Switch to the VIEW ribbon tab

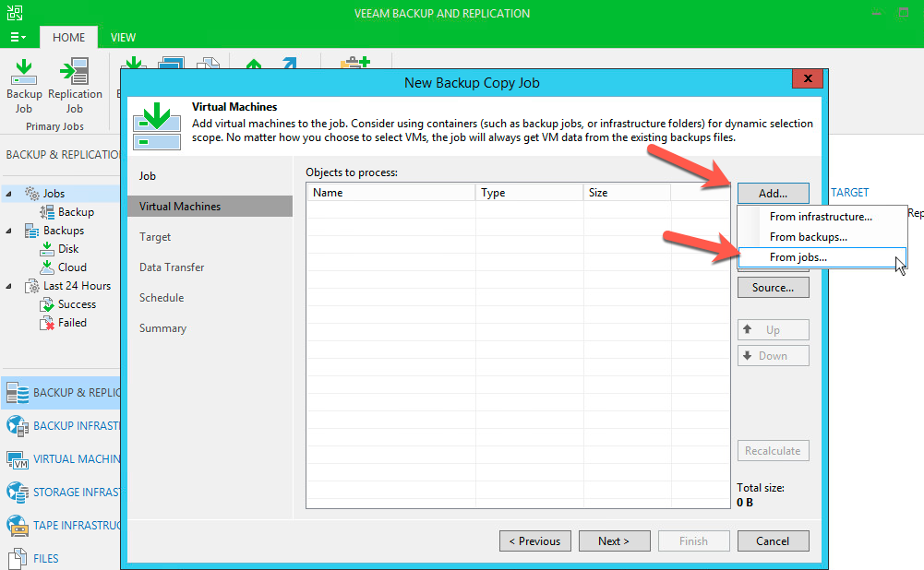(x=123, y=37)
